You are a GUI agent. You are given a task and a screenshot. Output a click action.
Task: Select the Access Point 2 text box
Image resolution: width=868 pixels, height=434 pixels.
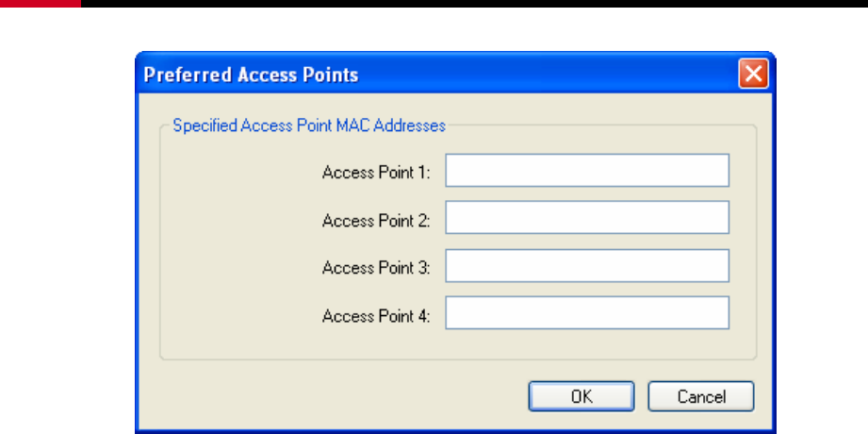pos(587,217)
